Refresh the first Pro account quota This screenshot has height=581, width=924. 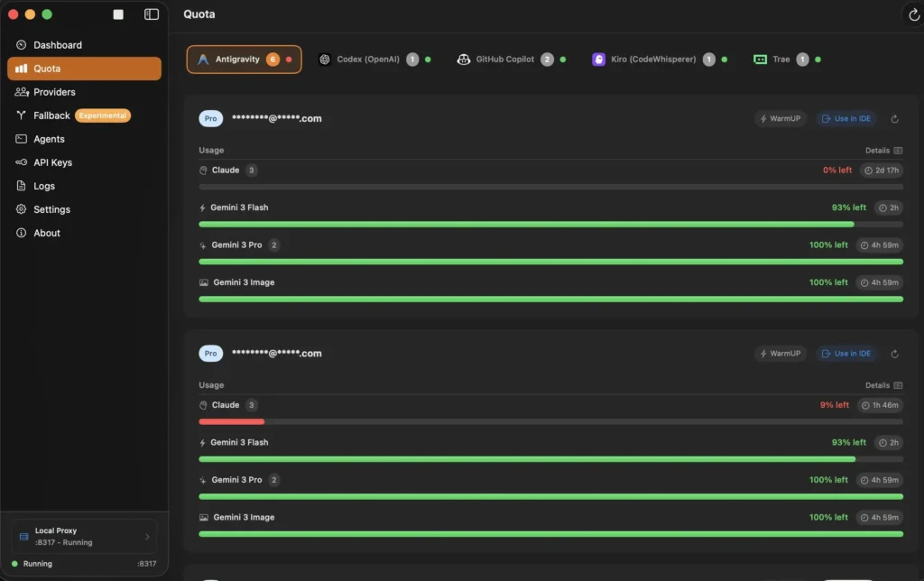point(895,118)
